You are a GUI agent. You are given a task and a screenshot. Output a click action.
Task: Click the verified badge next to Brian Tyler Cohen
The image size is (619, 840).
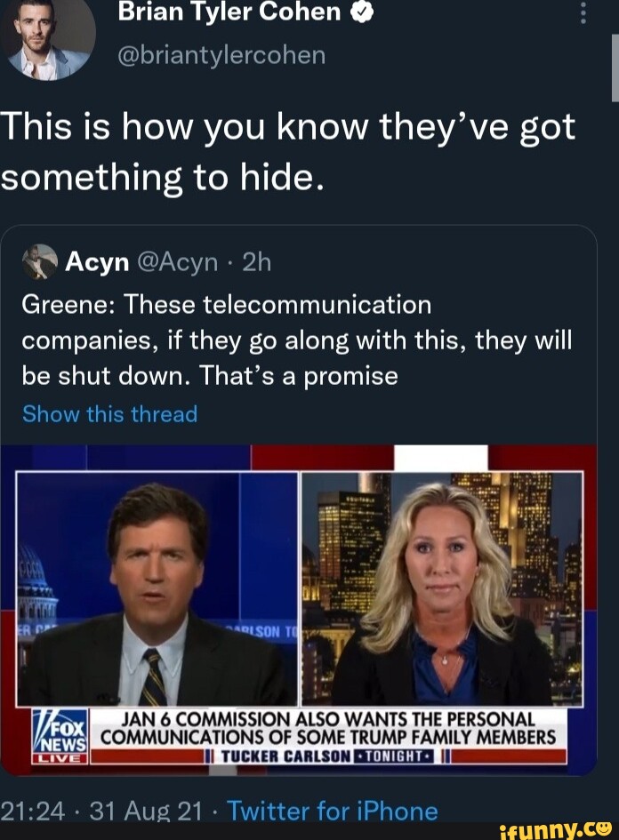pos(361,12)
